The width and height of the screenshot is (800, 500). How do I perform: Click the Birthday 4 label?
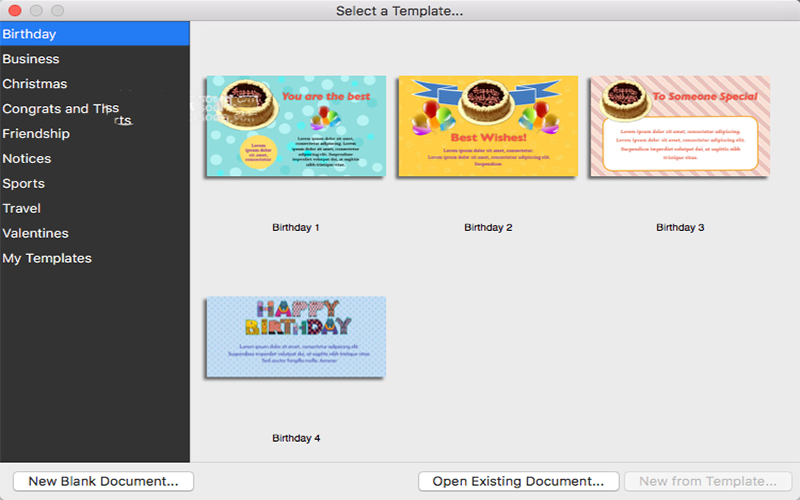pos(296,438)
